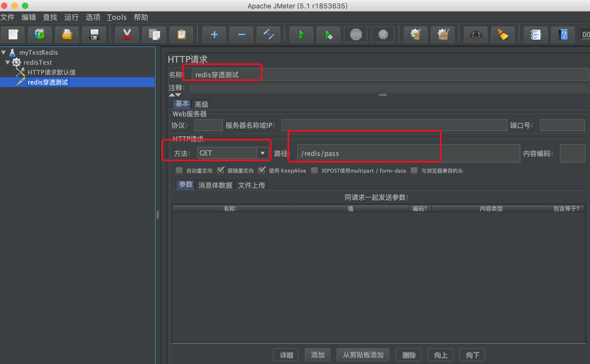This screenshot has height=364, width=590.
Task: Open the GET method dropdown
Action: tap(262, 153)
